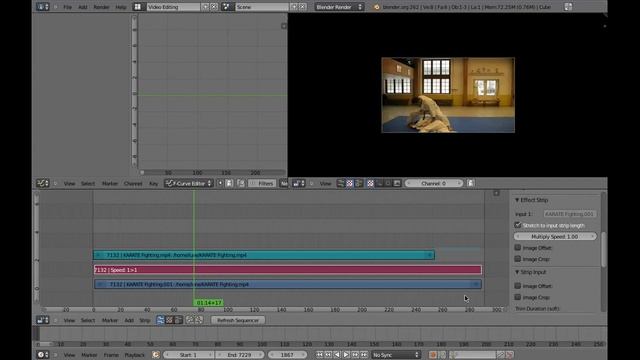Image resolution: width=640 pixels, height=360 pixels.
Task: Open the File menu in the top bar
Action: tap(67, 7)
